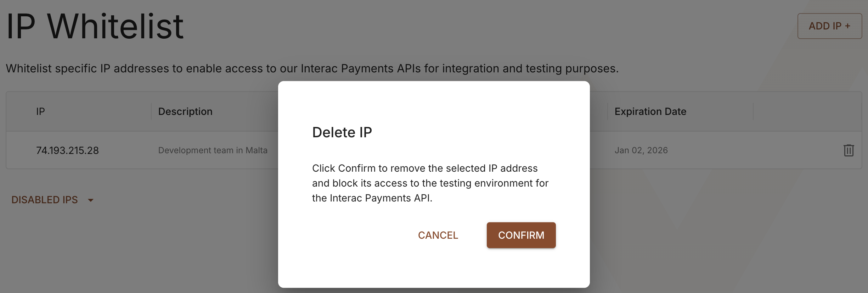Screen dimensions: 868x293
Task: Click the Delete IP dialog title
Action: 342,132
